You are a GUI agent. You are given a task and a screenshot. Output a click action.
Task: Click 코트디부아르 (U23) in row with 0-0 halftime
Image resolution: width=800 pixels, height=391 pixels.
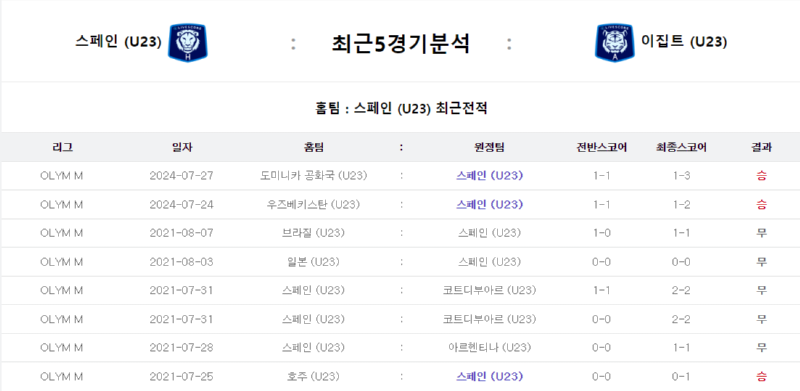(490, 320)
